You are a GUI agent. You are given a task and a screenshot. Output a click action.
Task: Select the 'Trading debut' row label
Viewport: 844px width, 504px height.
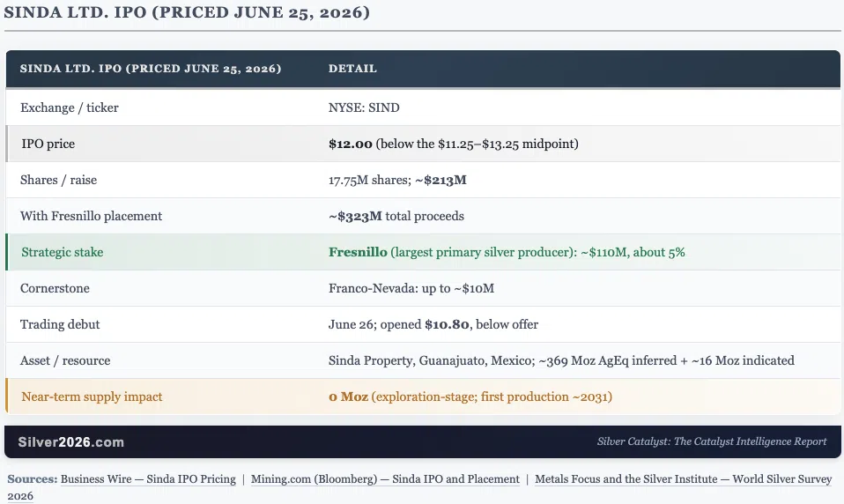tap(60, 324)
